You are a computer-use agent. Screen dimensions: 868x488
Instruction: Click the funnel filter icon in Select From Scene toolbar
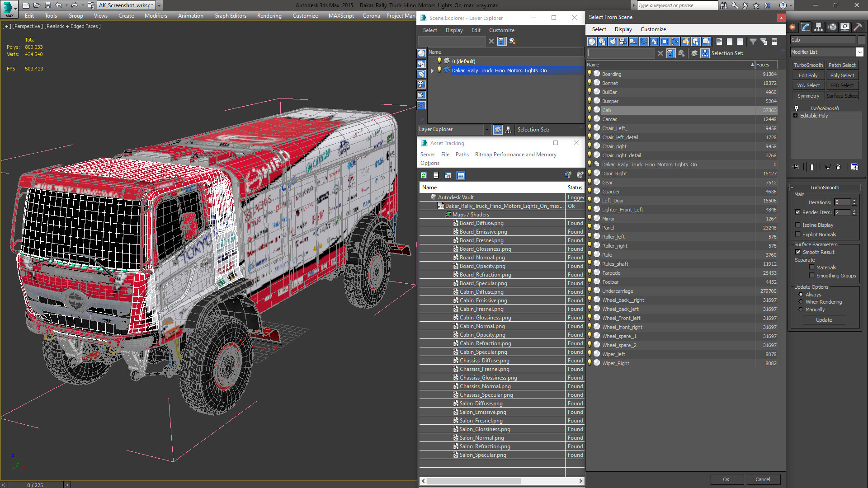pos(753,42)
